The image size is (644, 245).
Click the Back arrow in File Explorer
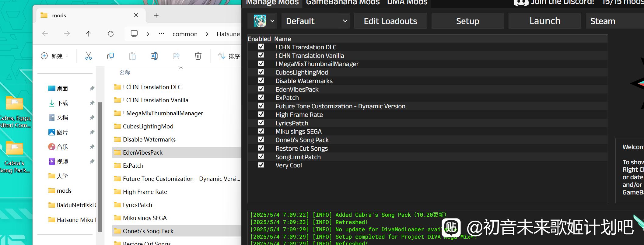[45, 34]
